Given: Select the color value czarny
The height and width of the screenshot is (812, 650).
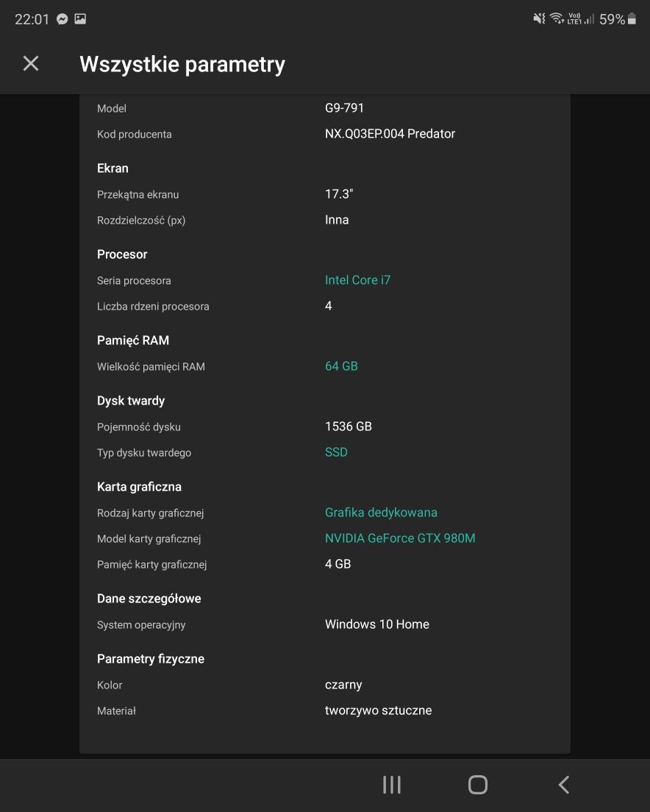Looking at the screenshot, I should 343,685.
